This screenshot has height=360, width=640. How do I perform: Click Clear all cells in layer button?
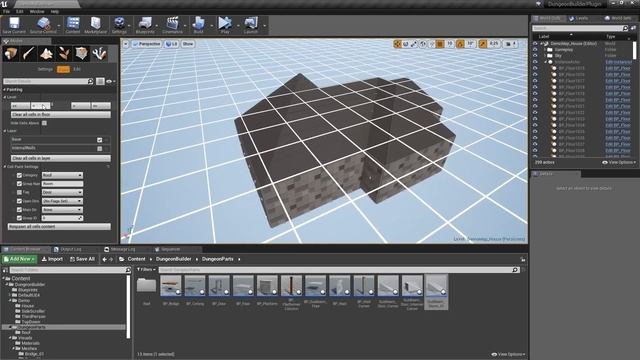coord(61,158)
